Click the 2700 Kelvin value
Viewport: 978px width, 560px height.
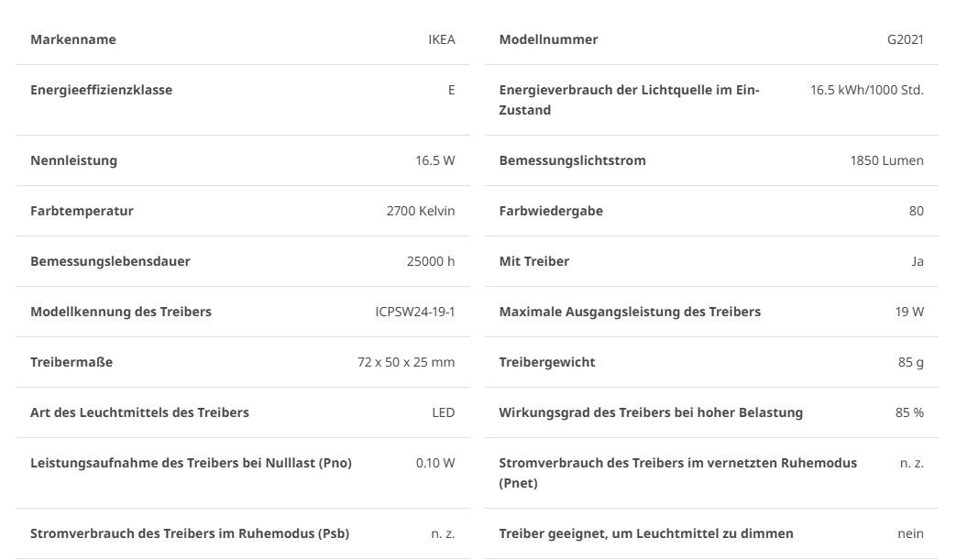421,211
